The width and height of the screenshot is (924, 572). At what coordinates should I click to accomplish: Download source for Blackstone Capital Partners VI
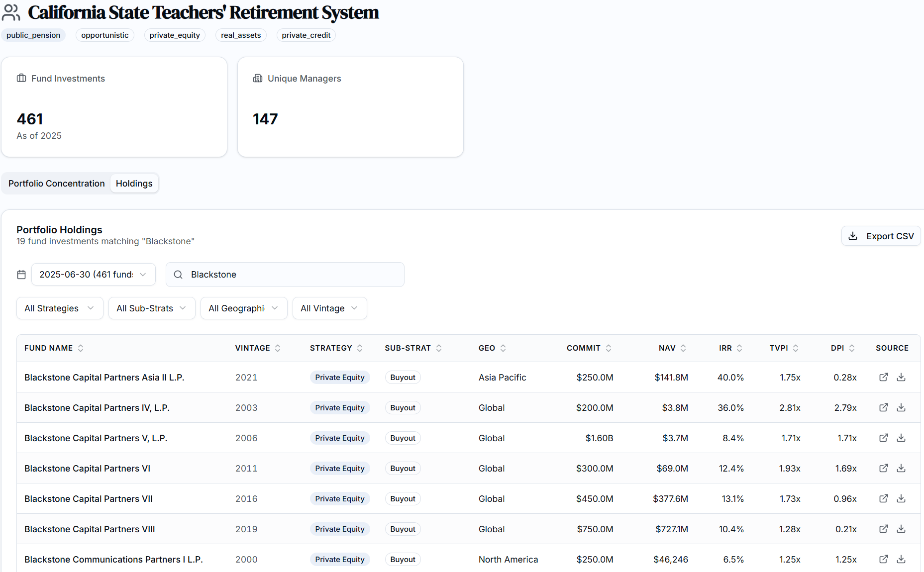(x=901, y=468)
